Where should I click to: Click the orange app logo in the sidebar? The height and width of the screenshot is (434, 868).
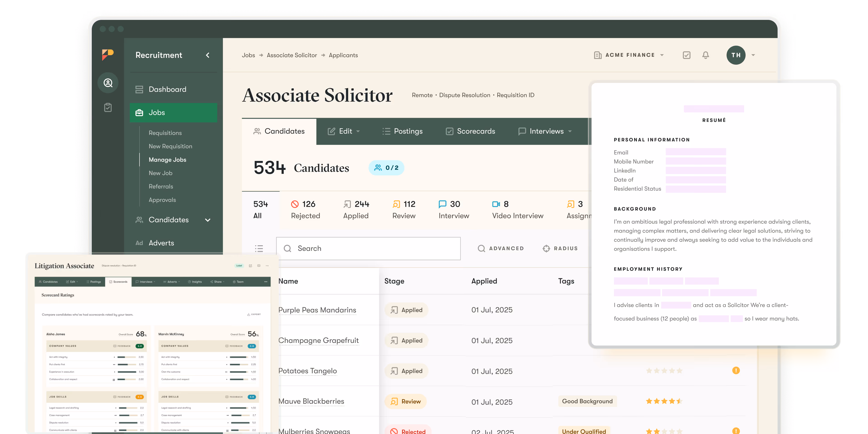click(x=108, y=54)
